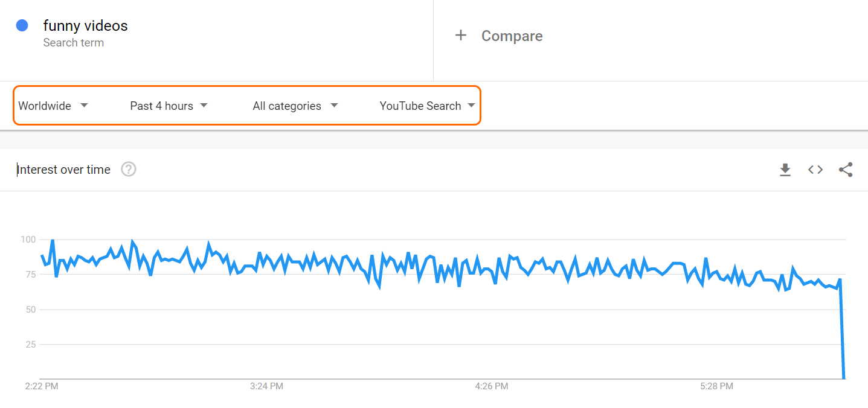Screen dimensions: 868x408
Task: Open the All categories dropdown
Action: pyautogui.click(x=295, y=106)
